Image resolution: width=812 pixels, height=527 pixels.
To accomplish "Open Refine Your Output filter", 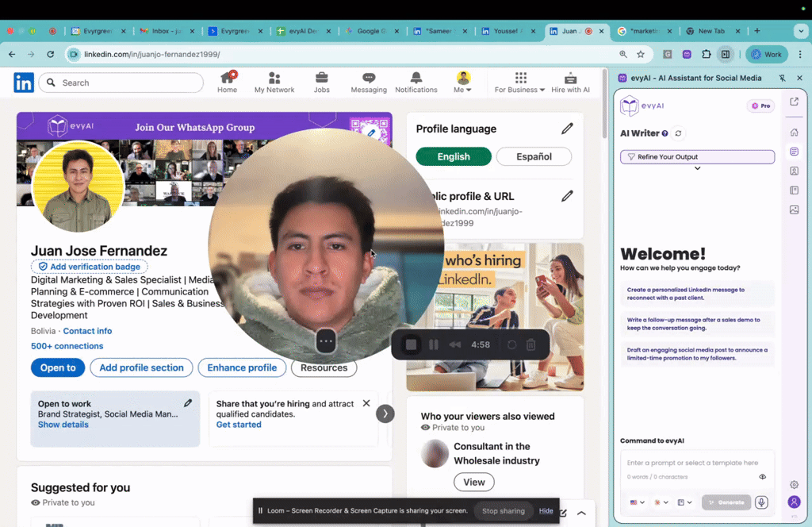I will point(697,156).
